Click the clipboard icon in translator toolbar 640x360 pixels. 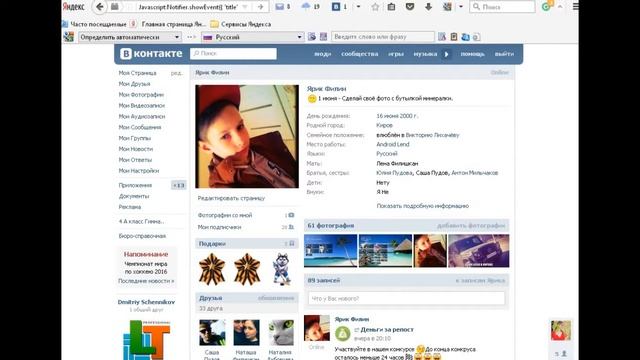[x=453, y=37]
